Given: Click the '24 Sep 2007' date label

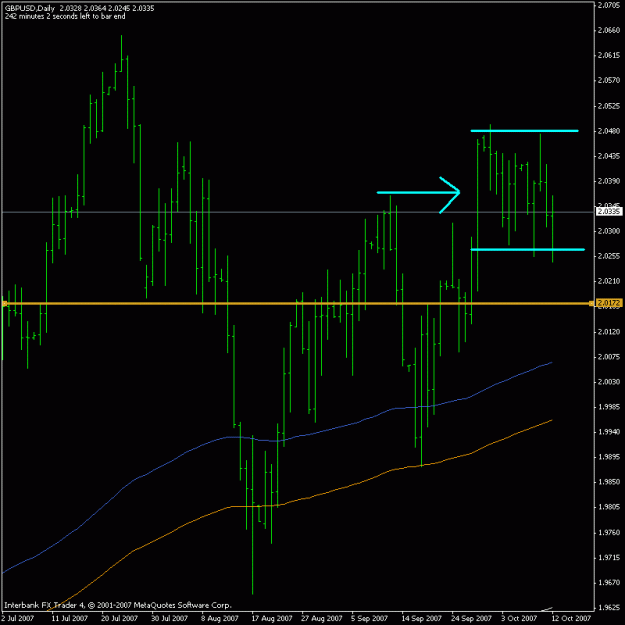Looking at the screenshot, I should (x=472, y=619).
